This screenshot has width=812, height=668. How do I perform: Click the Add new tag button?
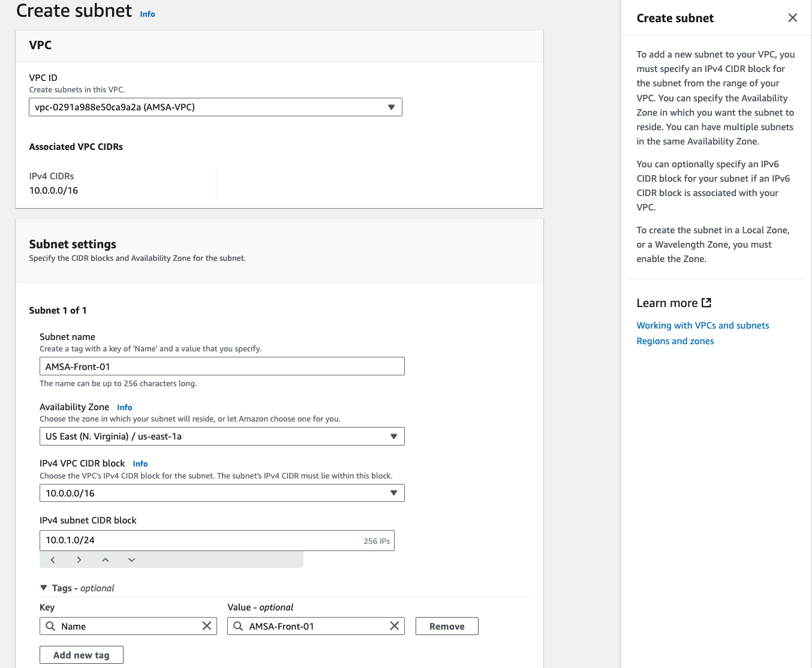pos(82,655)
